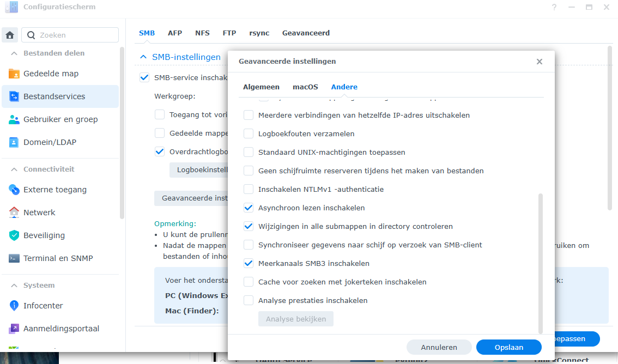The width and height of the screenshot is (618, 364).
Task: Open Gedeelde map in sidebar
Action: pyautogui.click(x=60, y=74)
